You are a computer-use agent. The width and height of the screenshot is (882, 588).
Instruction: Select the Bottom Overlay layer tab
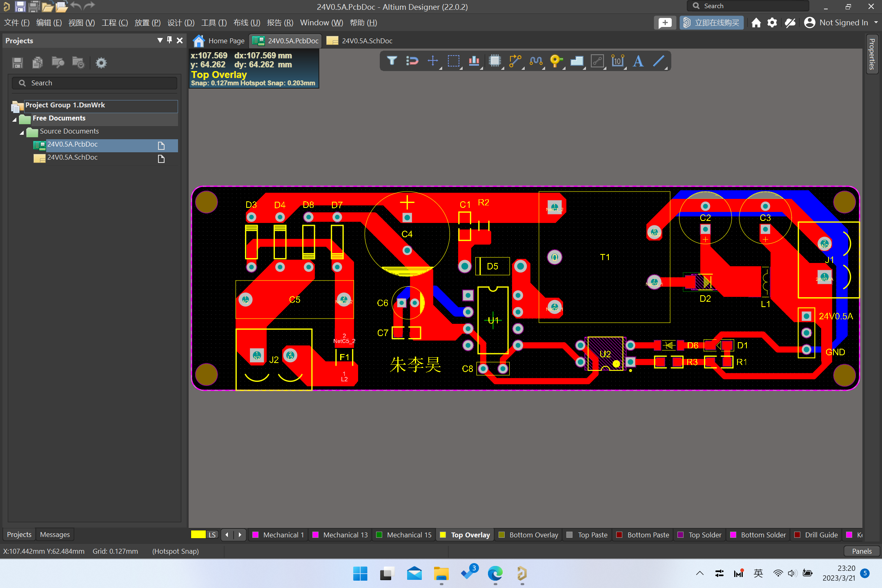pyautogui.click(x=528, y=535)
